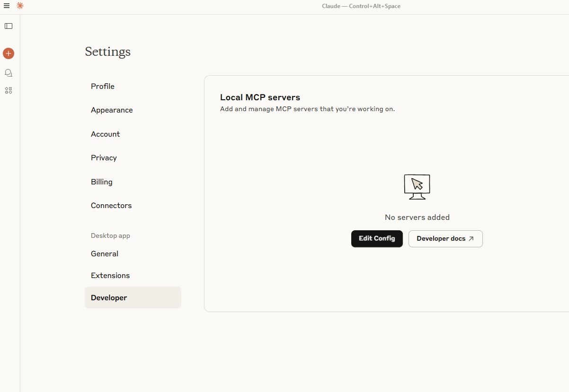The width and height of the screenshot is (569, 392).
Task: Click the monitor-and-cursor illustration
Action: [x=417, y=186]
